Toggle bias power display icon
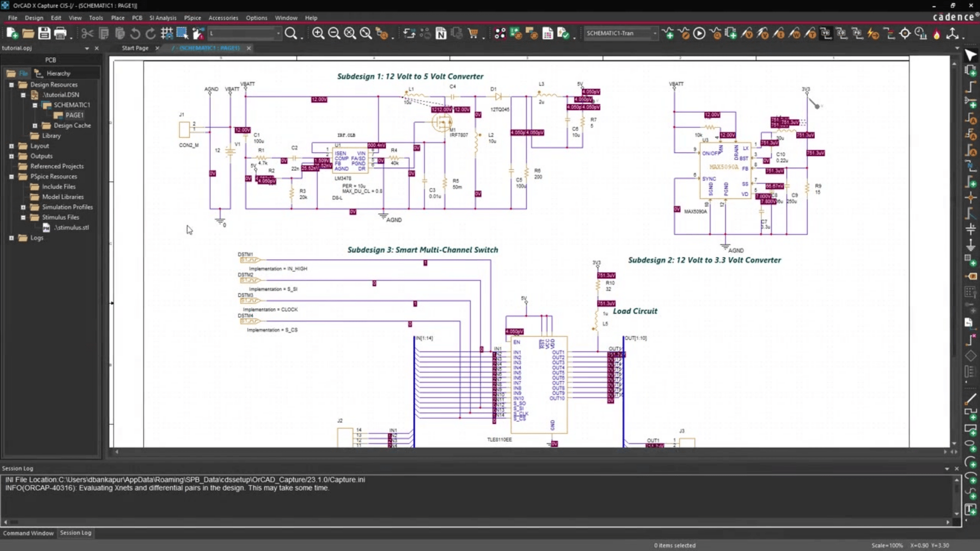The height and width of the screenshot is (551, 980). coord(857,34)
